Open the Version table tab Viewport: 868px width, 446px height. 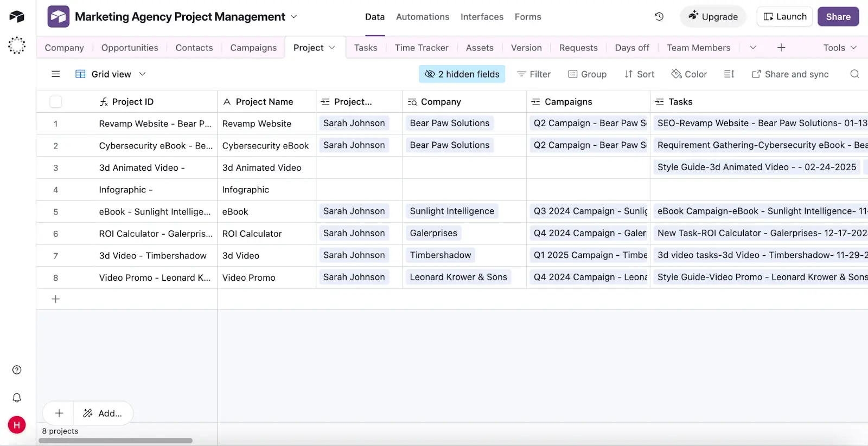click(526, 48)
